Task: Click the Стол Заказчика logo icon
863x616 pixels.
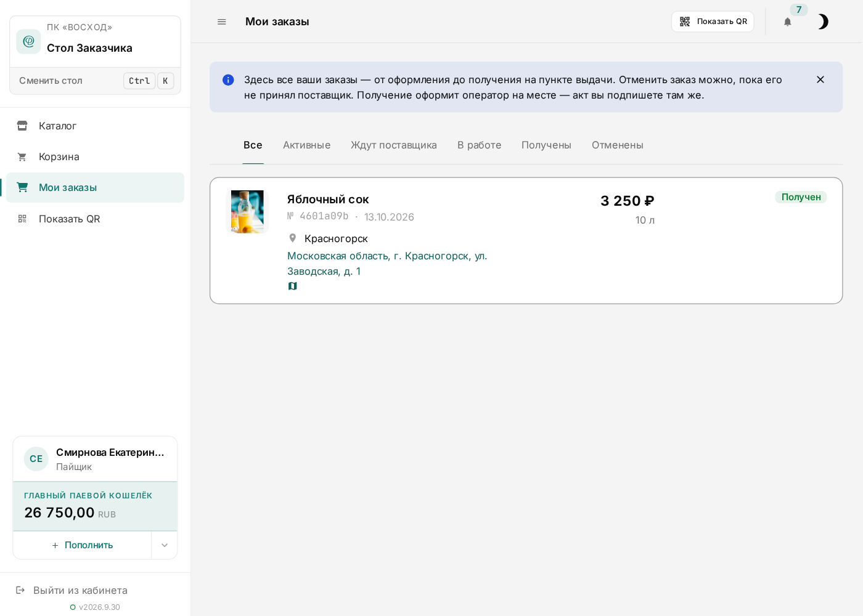Action: [x=28, y=41]
